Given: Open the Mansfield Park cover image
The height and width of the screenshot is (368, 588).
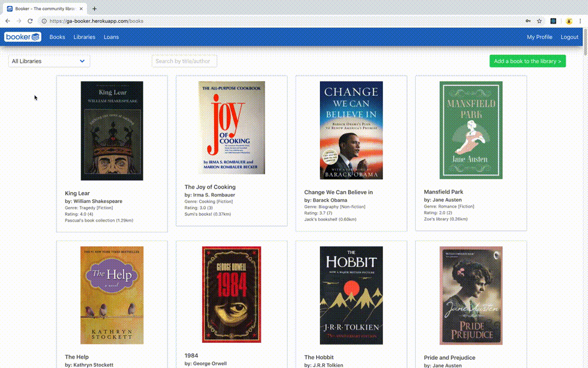Looking at the screenshot, I should point(471,130).
